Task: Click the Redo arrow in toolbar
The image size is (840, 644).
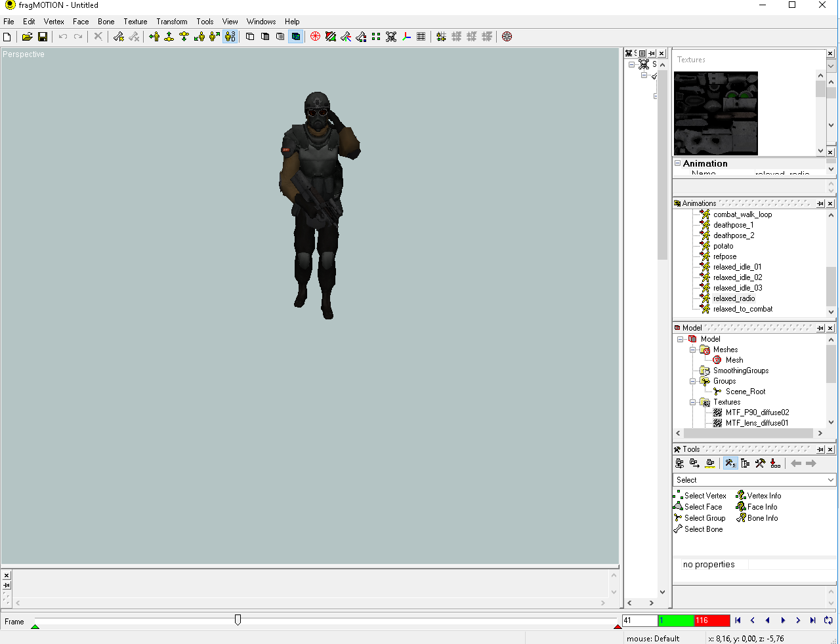Action: pyautogui.click(x=78, y=37)
